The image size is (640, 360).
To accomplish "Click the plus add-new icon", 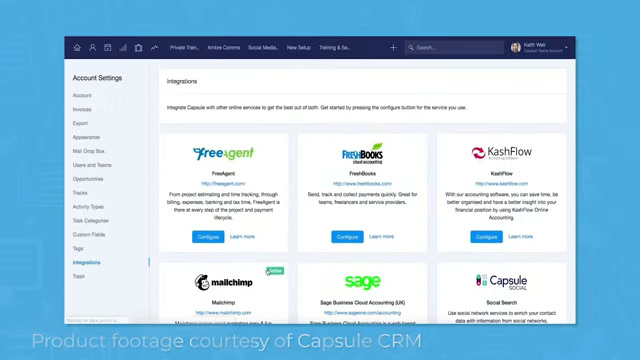I will pyautogui.click(x=393, y=48).
